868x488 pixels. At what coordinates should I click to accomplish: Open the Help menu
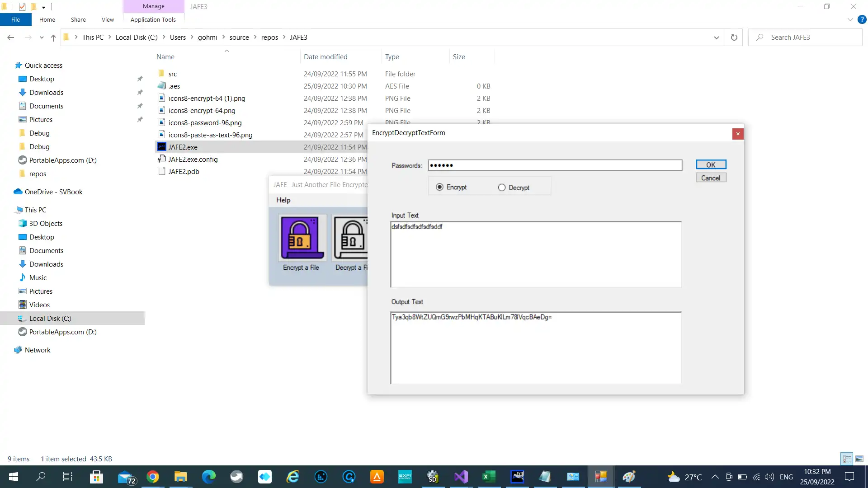(283, 200)
